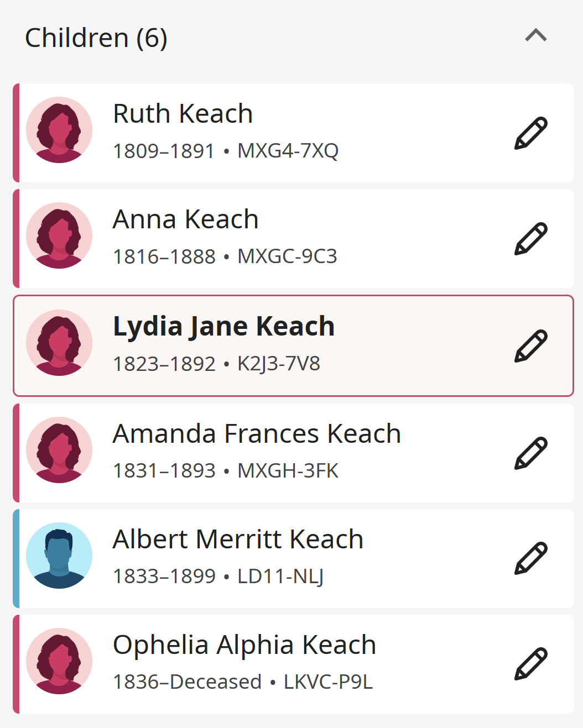Edit Anna Keach with pencil icon

coord(531,239)
